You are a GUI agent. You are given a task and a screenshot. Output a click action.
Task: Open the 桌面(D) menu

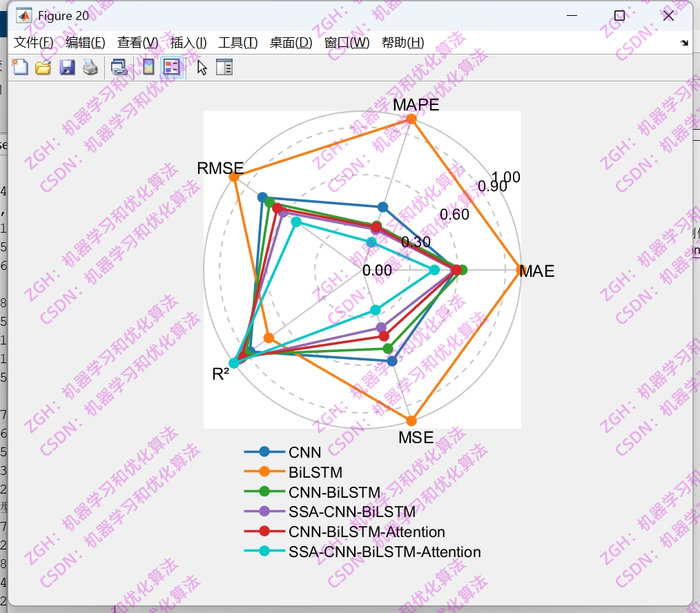[291, 43]
